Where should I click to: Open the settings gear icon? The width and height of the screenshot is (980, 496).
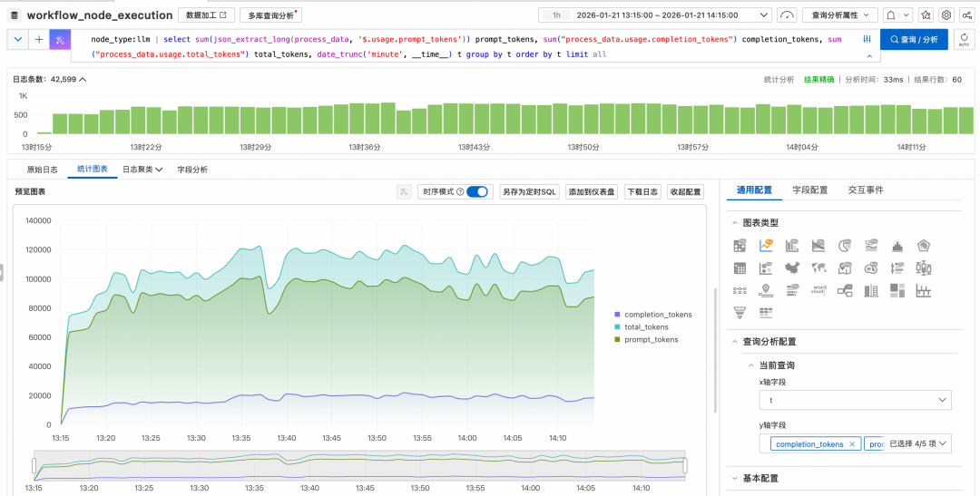tap(946, 15)
